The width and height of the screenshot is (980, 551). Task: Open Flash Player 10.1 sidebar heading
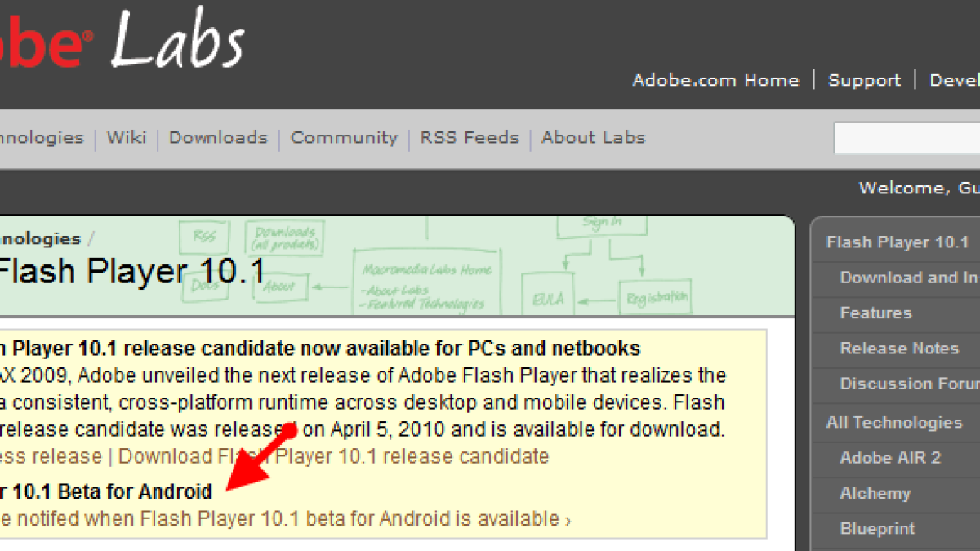tap(897, 242)
